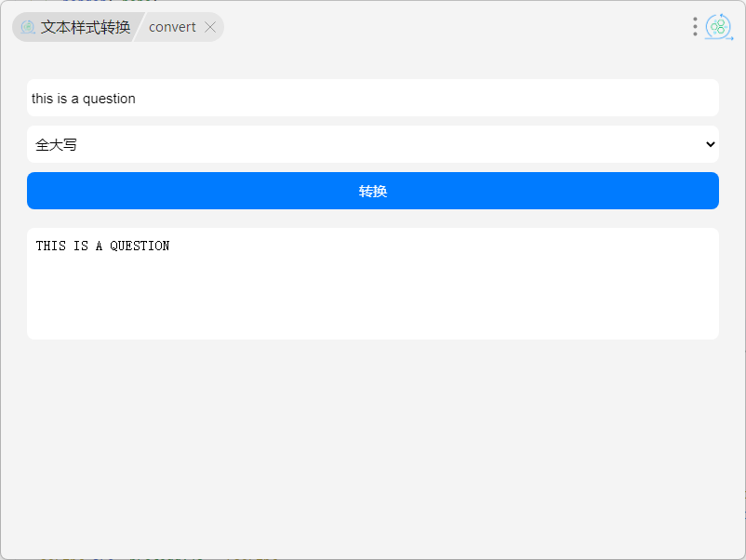
Task: Click the 转换 label text on the button
Action: coord(373,191)
